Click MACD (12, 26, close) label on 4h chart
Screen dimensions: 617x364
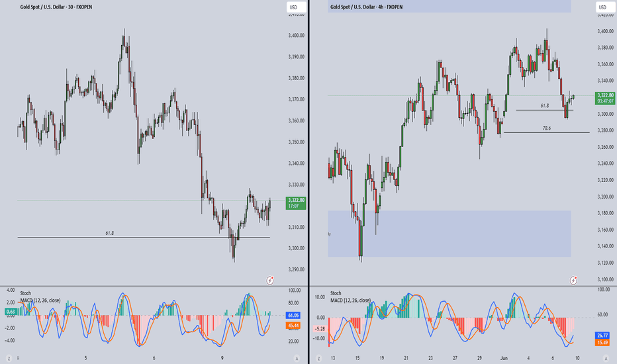(350, 300)
